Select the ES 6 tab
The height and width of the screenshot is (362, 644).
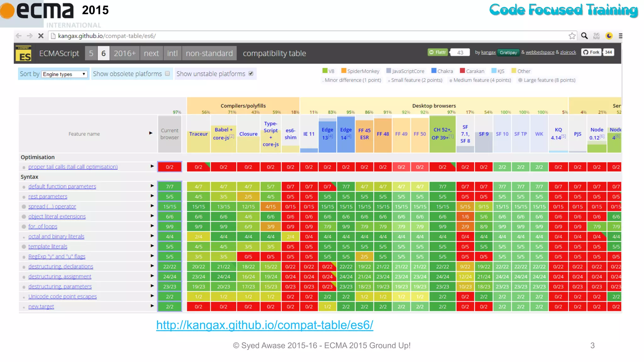(103, 53)
